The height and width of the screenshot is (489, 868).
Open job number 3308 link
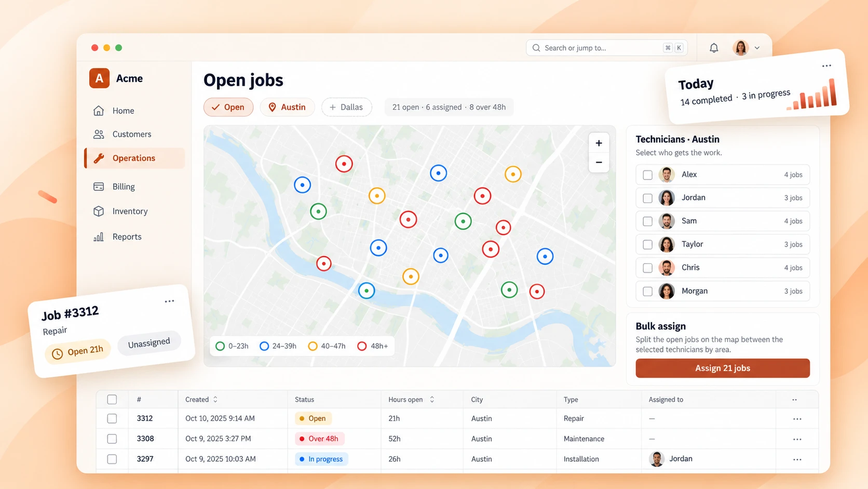[x=145, y=439]
